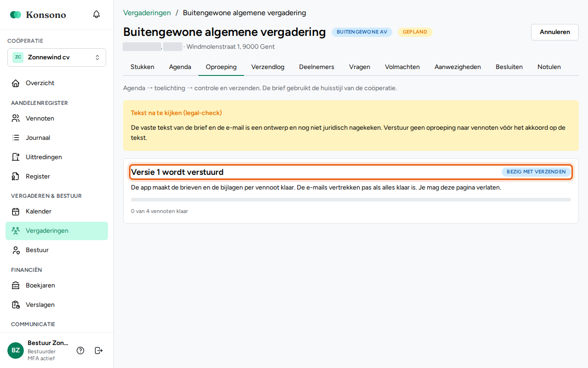
Task: Click the BZ user avatar
Action: (x=16, y=350)
